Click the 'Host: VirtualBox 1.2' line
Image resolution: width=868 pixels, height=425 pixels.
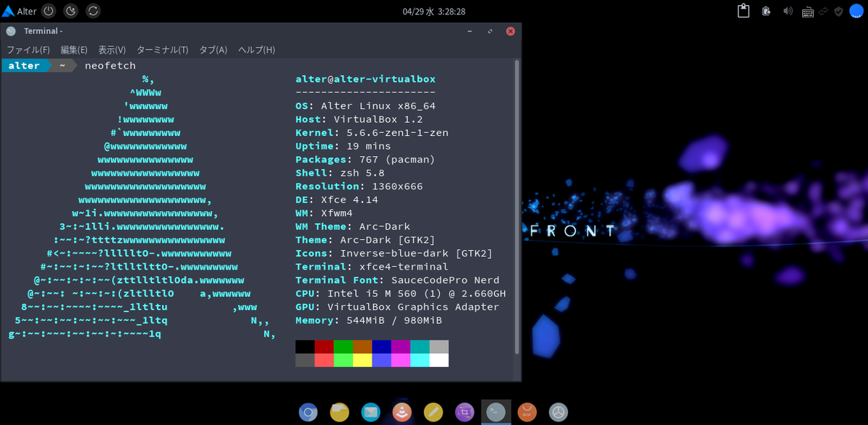tap(359, 119)
